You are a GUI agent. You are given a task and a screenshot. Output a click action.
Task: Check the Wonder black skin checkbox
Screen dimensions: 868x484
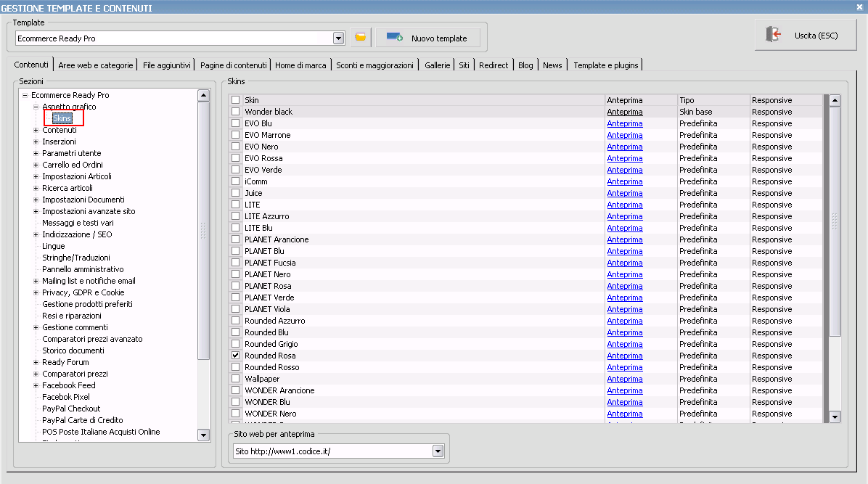[236, 112]
